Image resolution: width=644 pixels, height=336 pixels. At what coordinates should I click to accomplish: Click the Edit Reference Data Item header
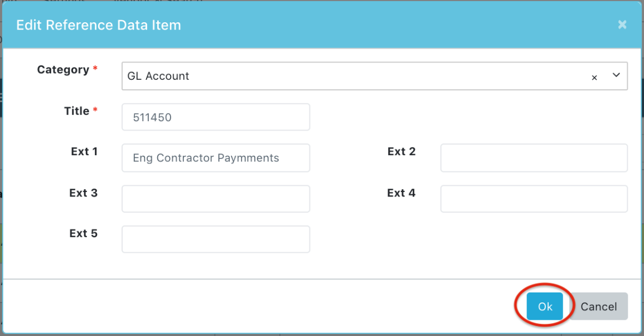(99, 25)
